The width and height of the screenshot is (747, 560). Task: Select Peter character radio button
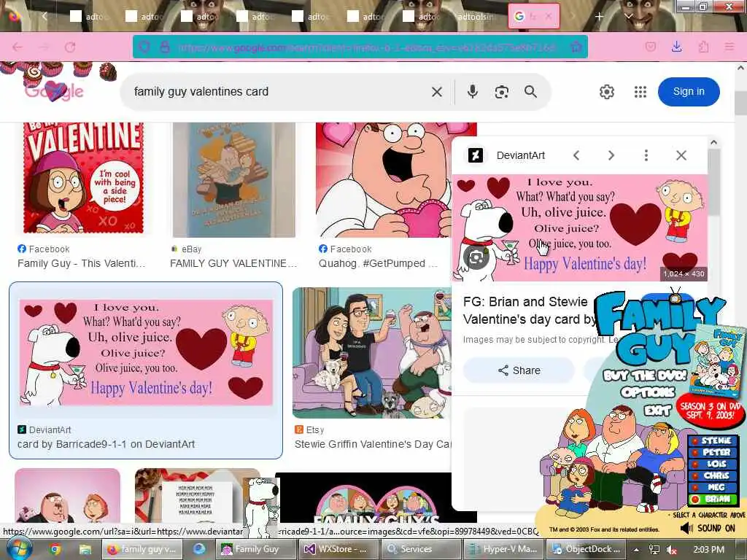(x=696, y=452)
